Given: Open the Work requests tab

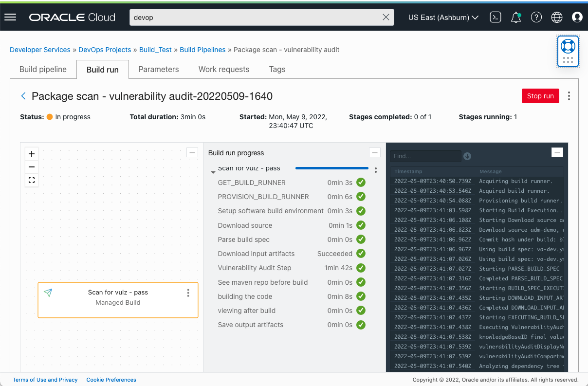Looking at the screenshot, I should (223, 69).
